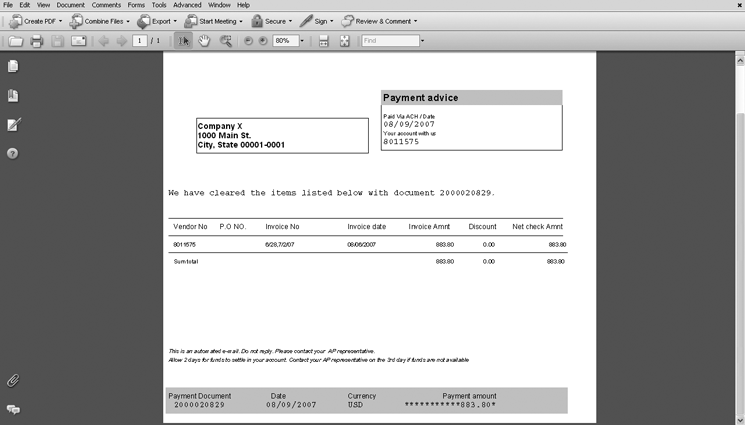Screen dimensions: 745x425
Task: Open the Tools menu
Action: 159,5
